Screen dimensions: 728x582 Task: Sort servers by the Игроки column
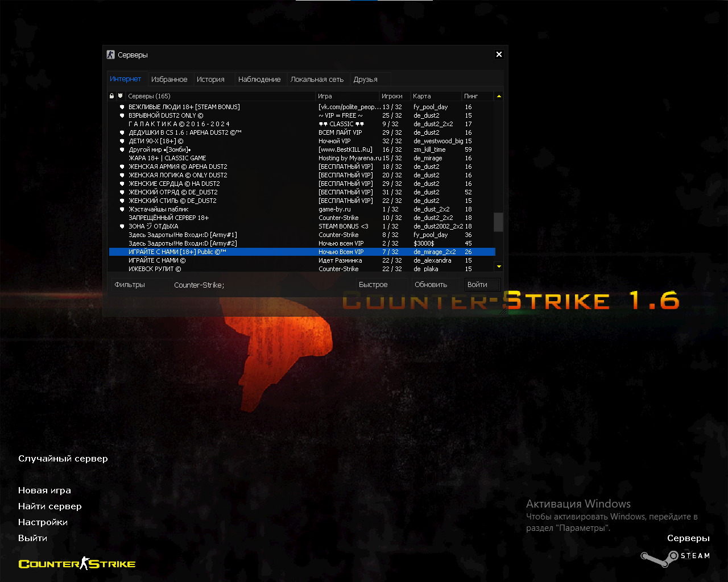(x=395, y=96)
